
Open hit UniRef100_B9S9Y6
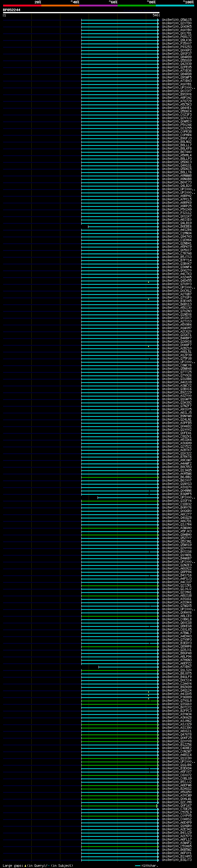pyautogui.click(x=176, y=94)
